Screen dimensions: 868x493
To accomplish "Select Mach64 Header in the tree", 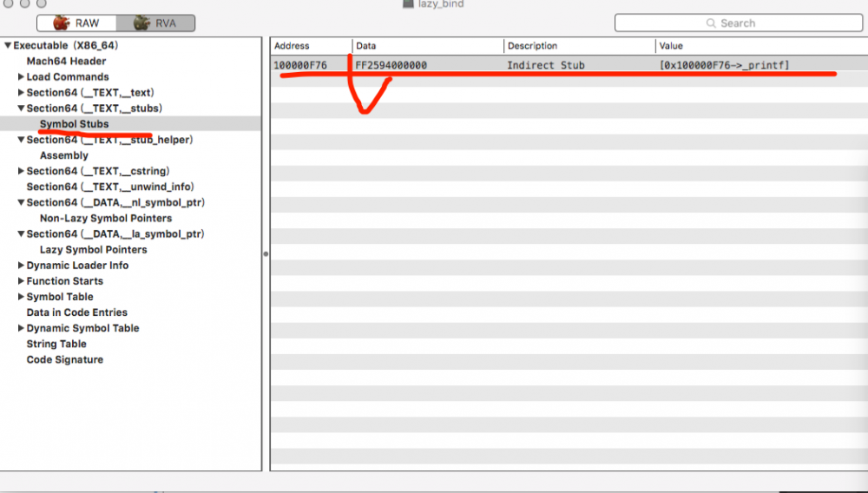I will click(x=67, y=61).
